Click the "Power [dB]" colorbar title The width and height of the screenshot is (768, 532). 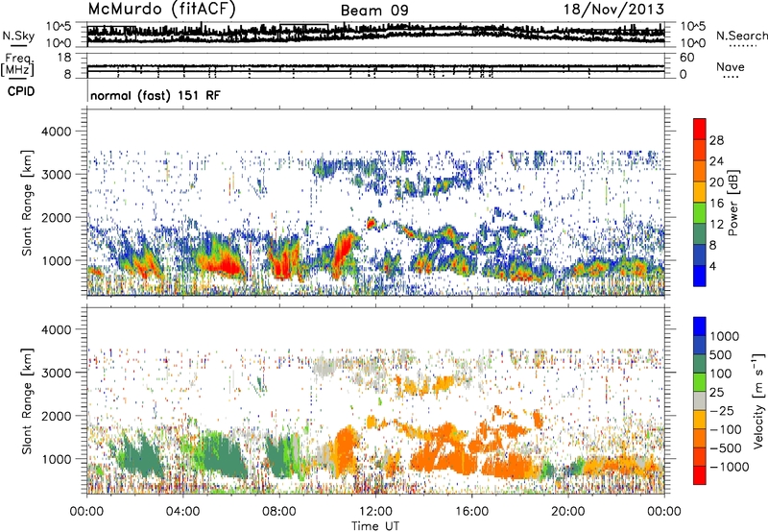coord(732,203)
